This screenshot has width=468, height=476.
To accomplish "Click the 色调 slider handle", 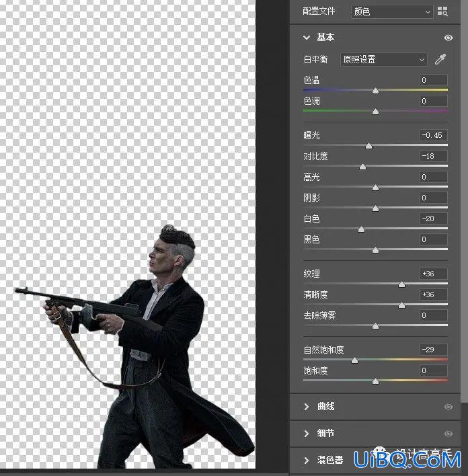I will 375,112.
